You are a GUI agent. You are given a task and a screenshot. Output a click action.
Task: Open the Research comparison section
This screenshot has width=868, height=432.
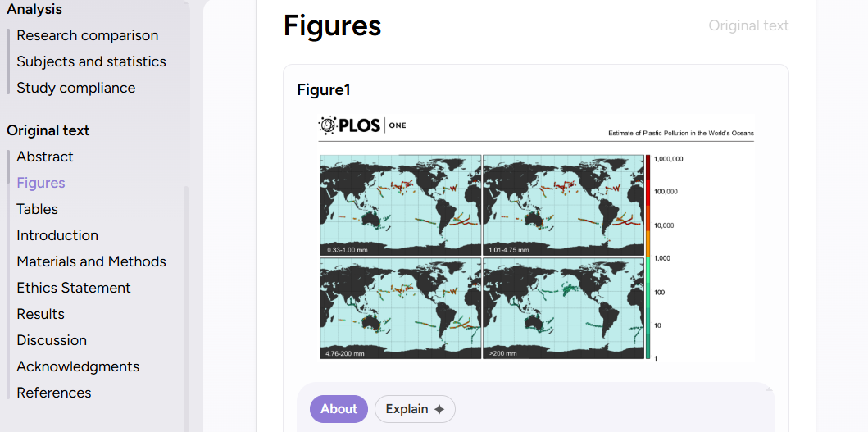pos(87,35)
